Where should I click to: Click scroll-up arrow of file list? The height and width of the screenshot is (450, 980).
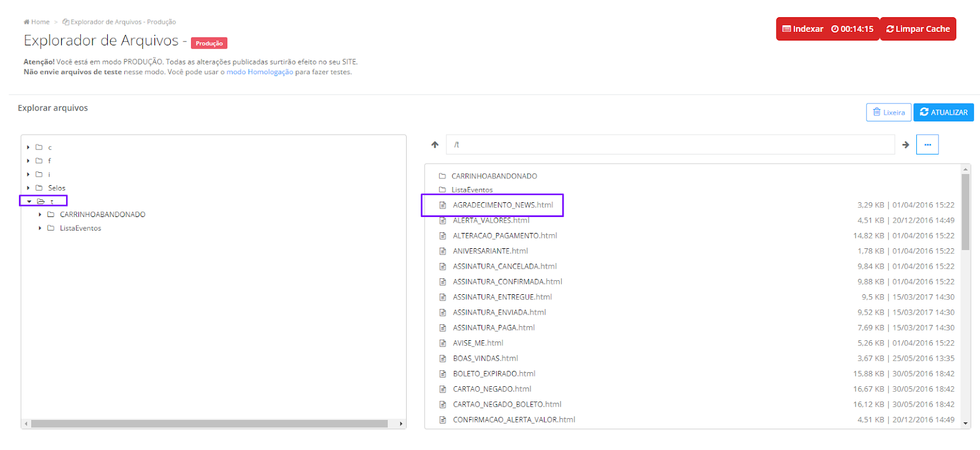pos(966,169)
